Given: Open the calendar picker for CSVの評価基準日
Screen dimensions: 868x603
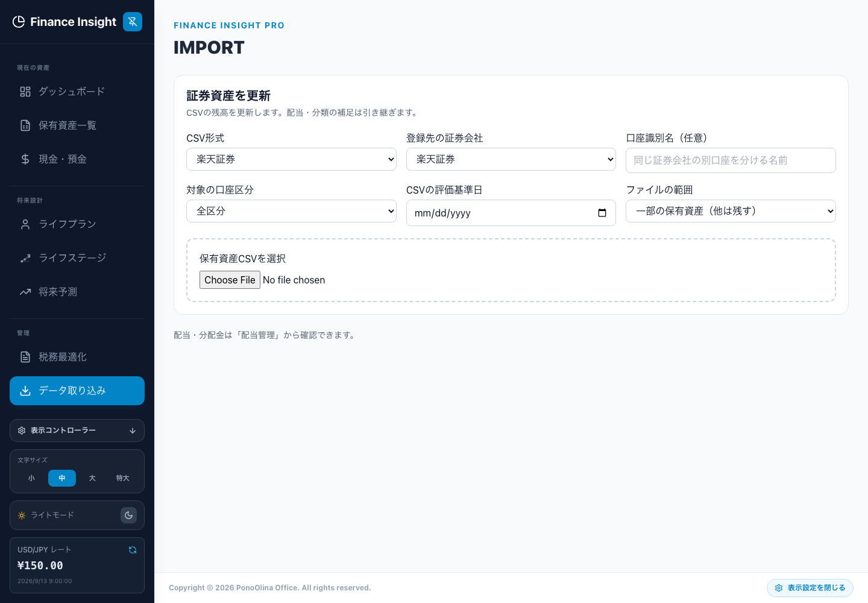Looking at the screenshot, I should [x=602, y=213].
